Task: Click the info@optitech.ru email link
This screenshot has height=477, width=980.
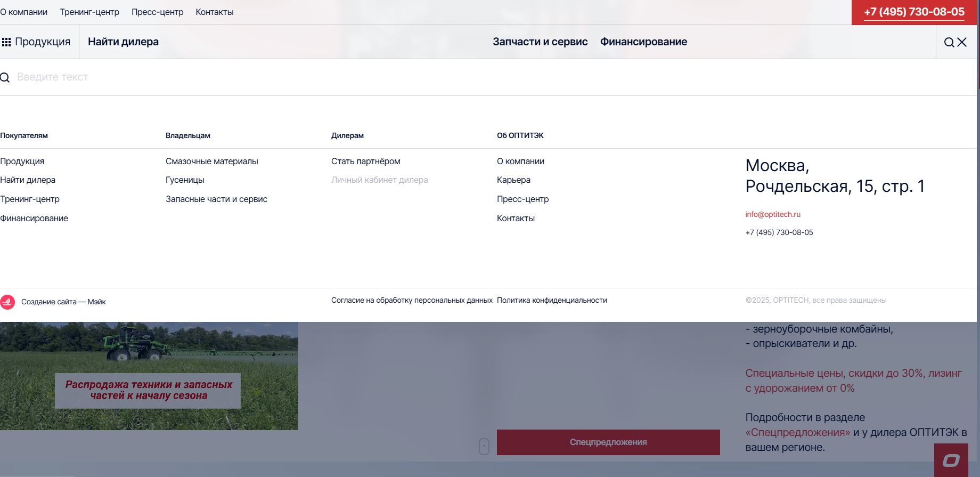Action: pos(773,214)
